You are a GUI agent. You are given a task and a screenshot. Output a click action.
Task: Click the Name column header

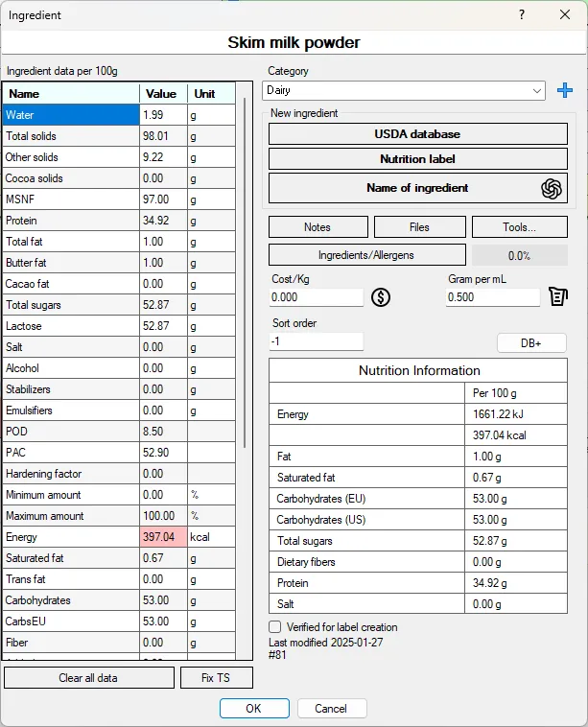coord(71,94)
